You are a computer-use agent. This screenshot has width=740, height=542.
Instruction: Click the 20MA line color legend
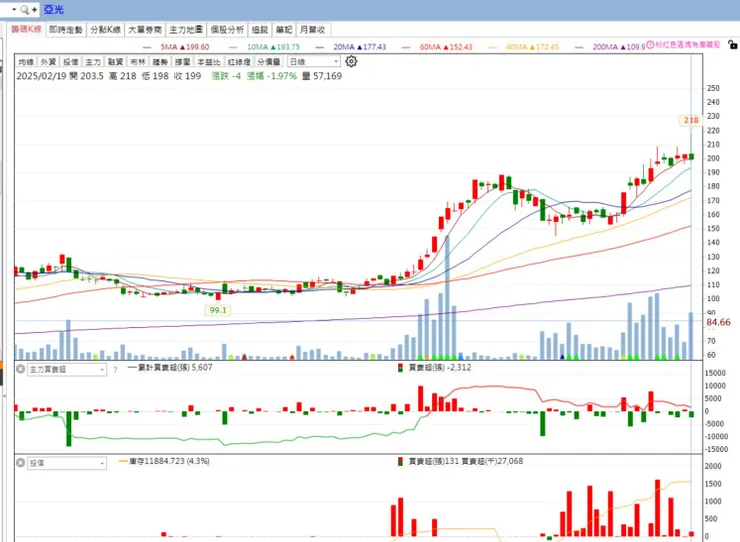(x=320, y=47)
